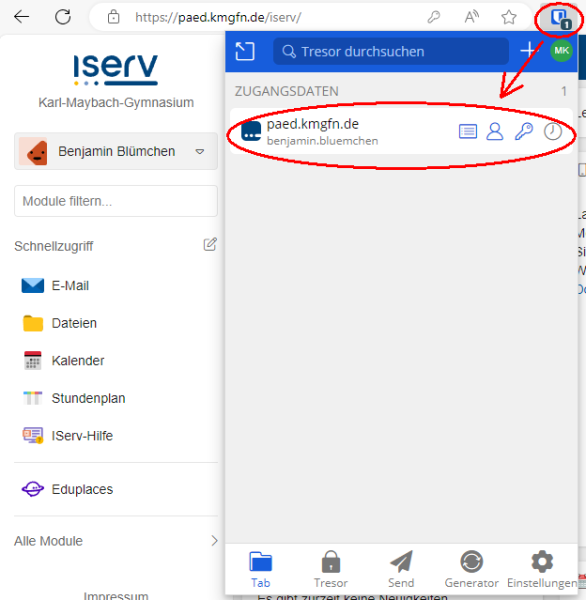586x600 pixels.
Task: Go to the Einstellungen tab
Action: tap(542, 569)
